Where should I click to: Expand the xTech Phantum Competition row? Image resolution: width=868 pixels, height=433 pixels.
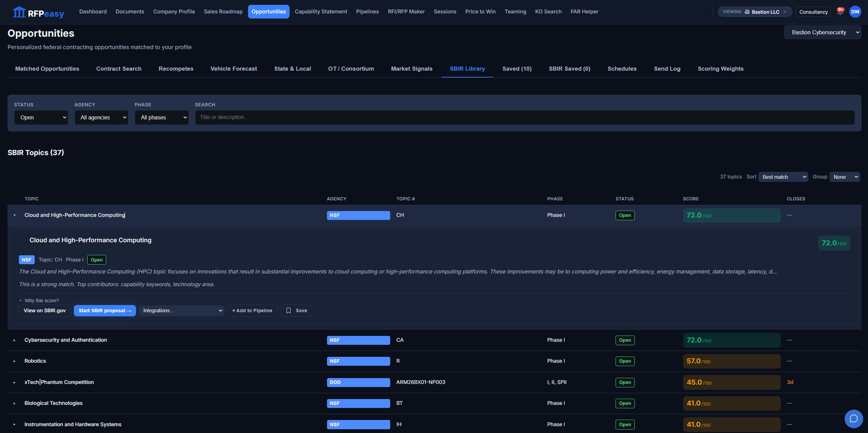tap(14, 382)
